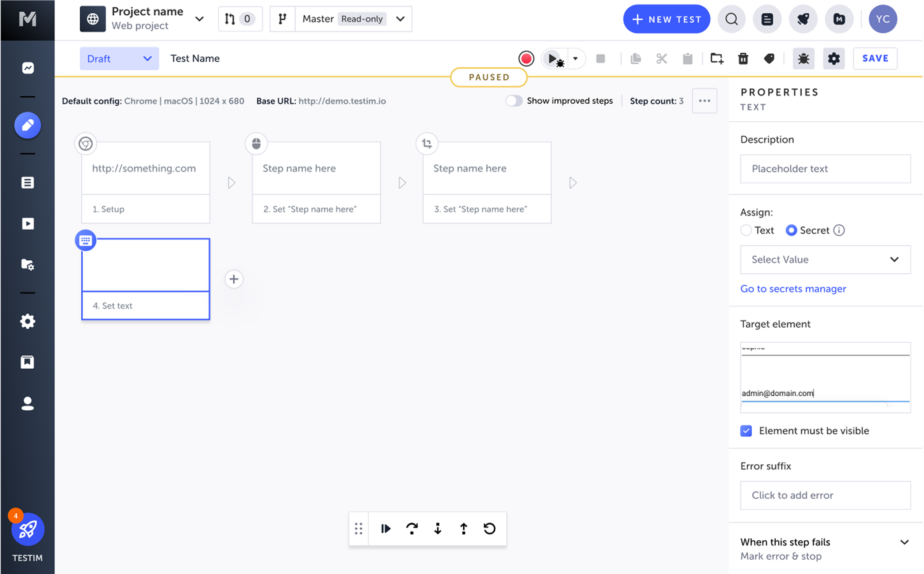This screenshot has width=924, height=574.
Task: Open the three-dots more options menu
Action: (705, 101)
